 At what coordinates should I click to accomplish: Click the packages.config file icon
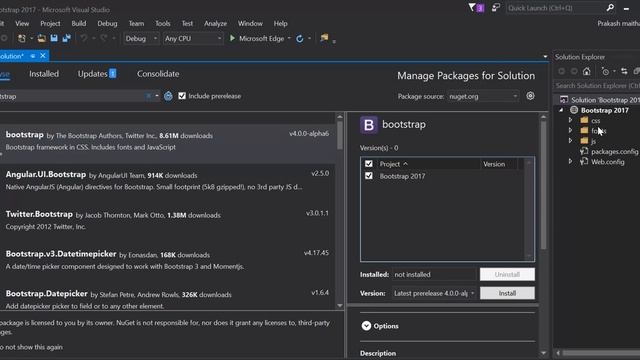(584, 151)
